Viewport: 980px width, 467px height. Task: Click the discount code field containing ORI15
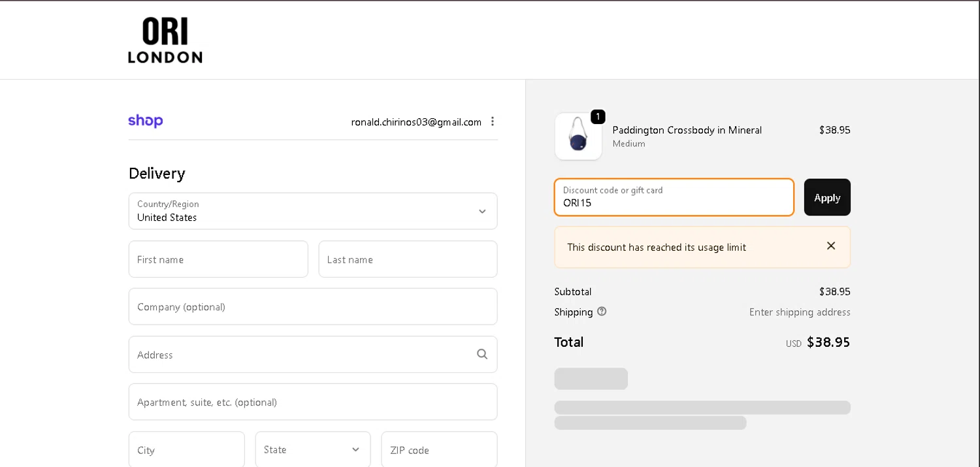[x=674, y=197]
